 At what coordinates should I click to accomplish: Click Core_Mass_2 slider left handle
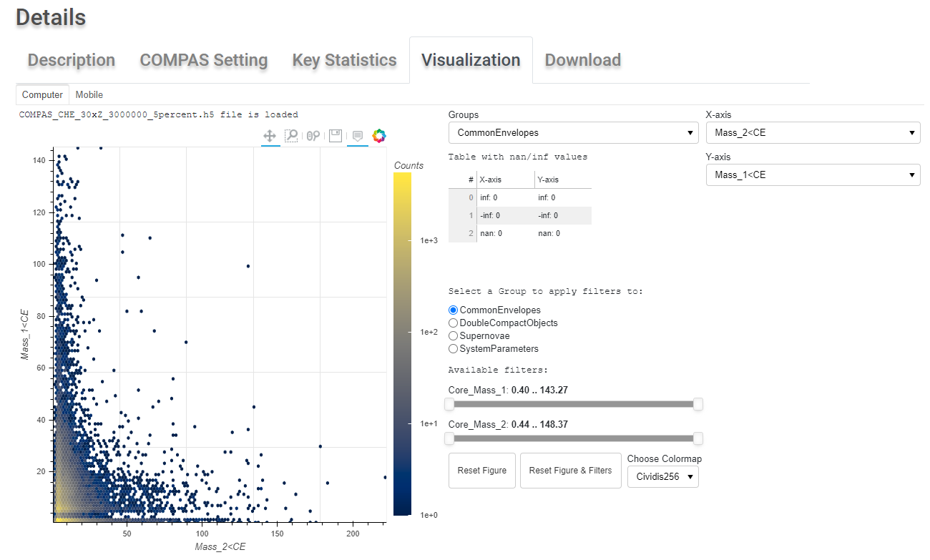pos(449,438)
